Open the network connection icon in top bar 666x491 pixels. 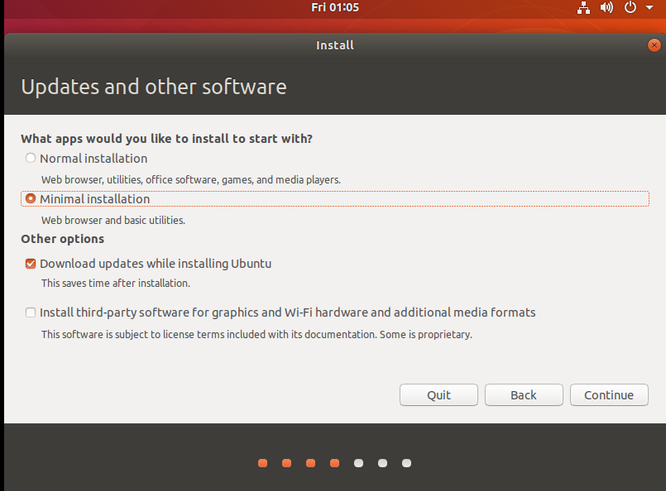point(584,8)
